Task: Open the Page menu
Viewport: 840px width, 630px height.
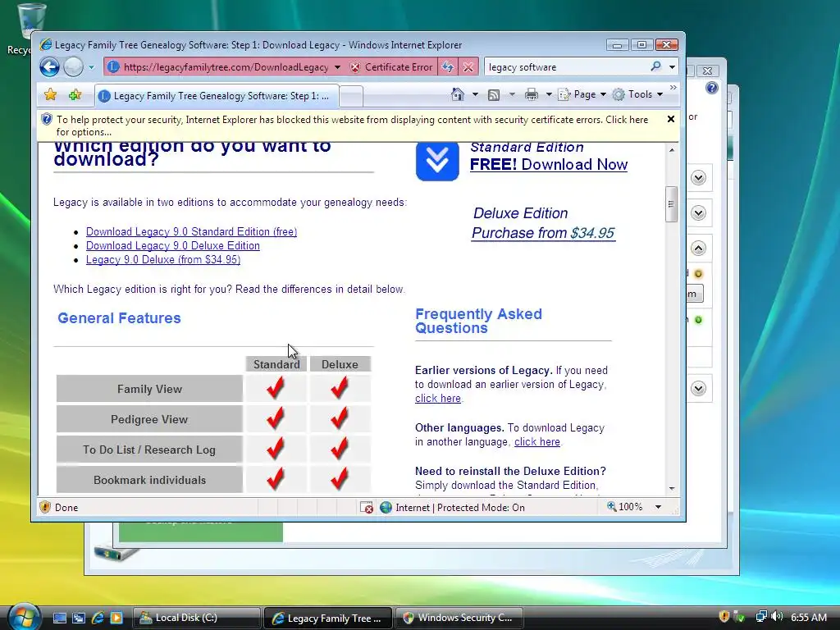Action: pos(582,95)
